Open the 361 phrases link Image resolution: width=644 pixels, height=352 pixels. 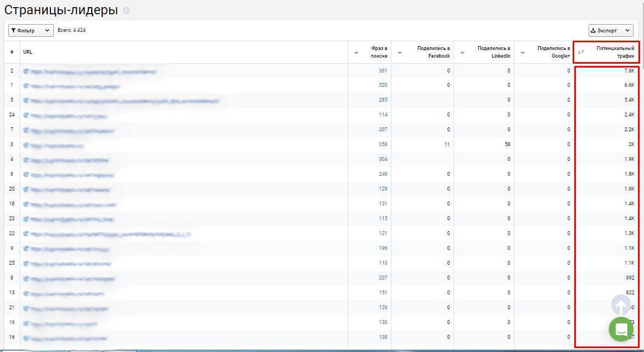coord(383,71)
